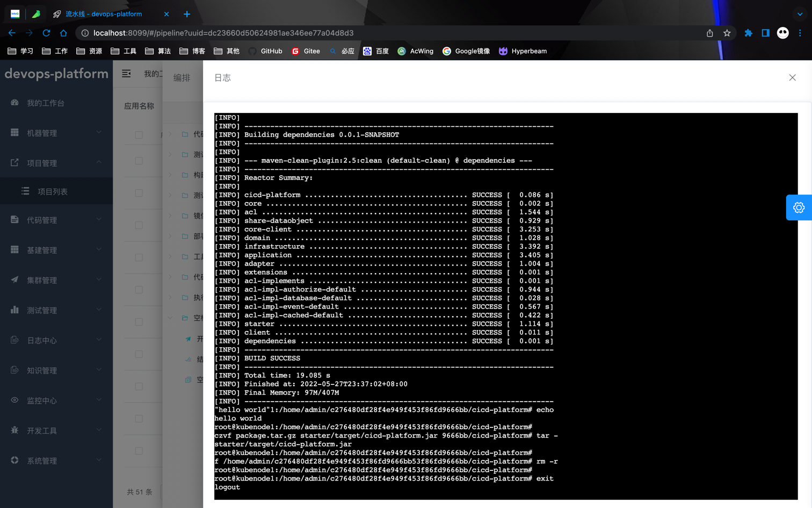Click the 基建管理 sidebar icon
This screenshot has width=812, height=508.
tap(15, 250)
